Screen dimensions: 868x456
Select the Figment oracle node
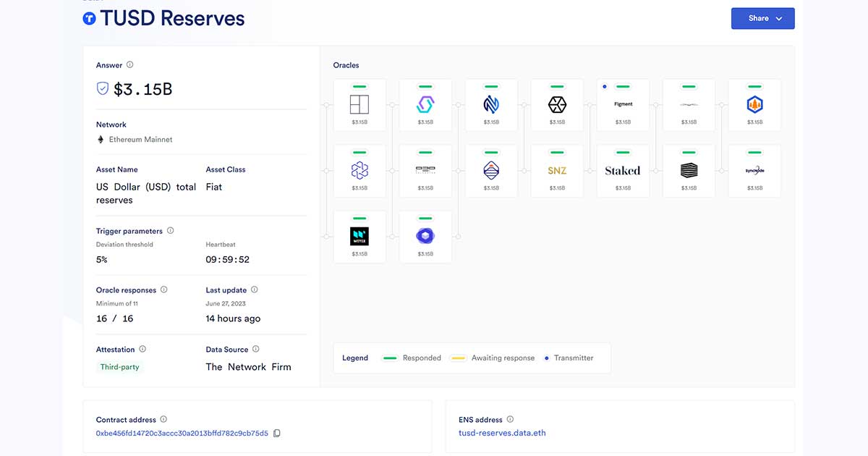[x=623, y=105]
